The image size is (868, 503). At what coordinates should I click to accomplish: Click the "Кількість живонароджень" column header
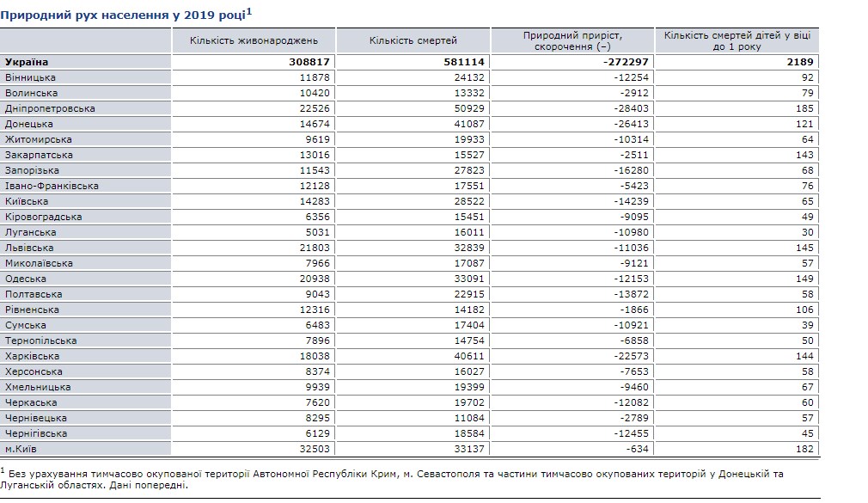point(254,40)
